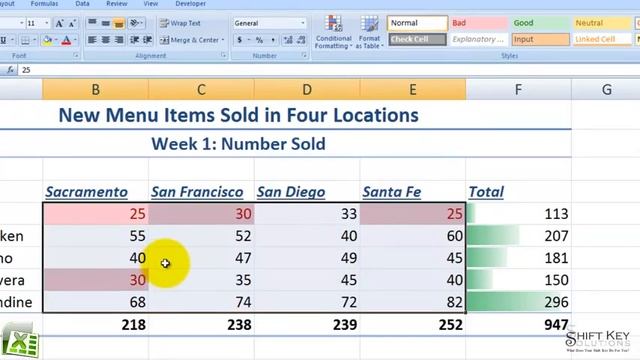Open the Formulas ribbon tab

[x=44, y=4]
